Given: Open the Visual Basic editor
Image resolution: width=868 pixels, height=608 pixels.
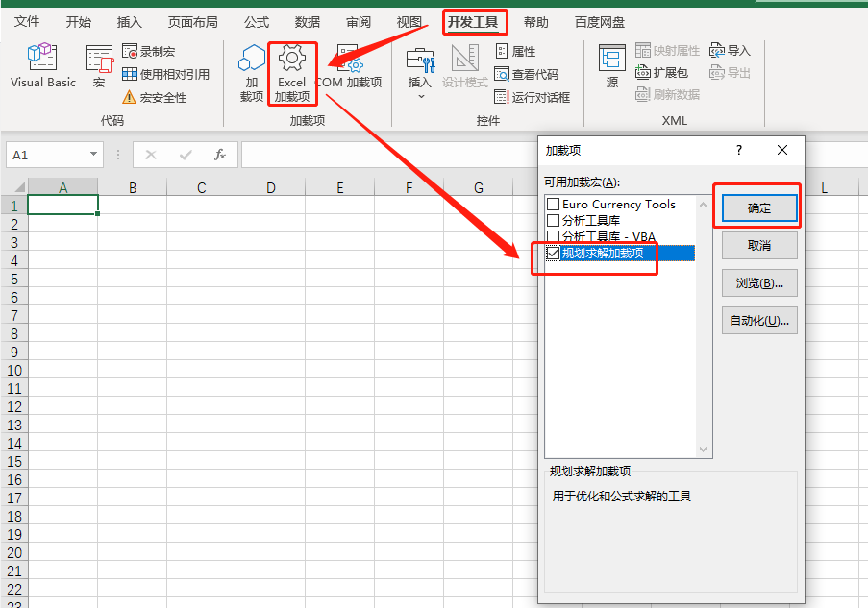Looking at the screenshot, I should click(x=42, y=65).
